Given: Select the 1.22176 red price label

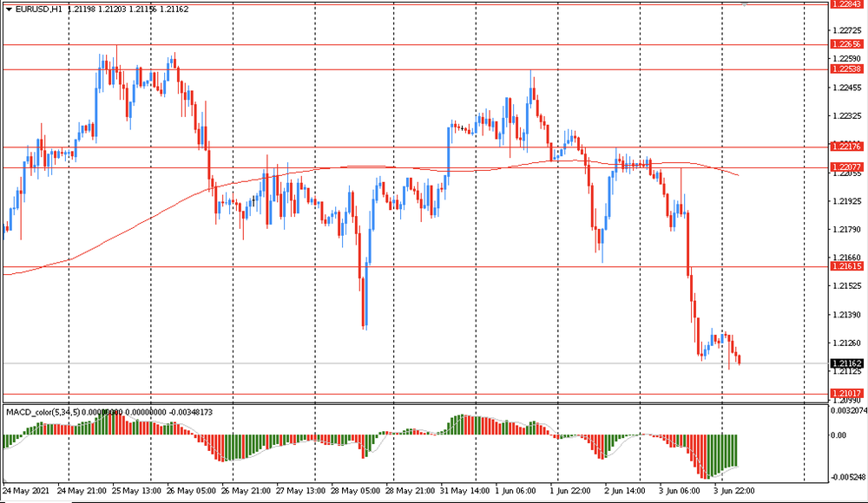Looking at the screenshot, I should pyautogui.click(x=845, y=147).
